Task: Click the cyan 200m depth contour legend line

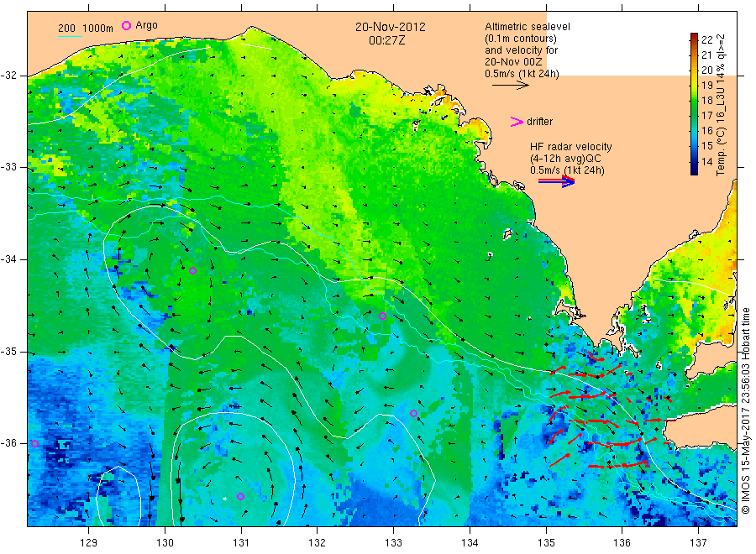Action: pyautogui.click(x=70, y=36)
